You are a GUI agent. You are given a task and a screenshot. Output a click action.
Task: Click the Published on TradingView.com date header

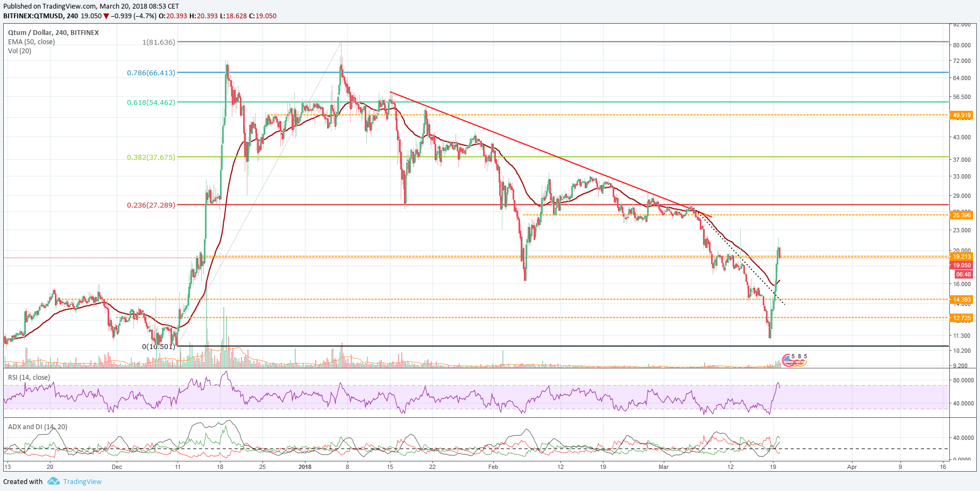[x=91, y=6]
